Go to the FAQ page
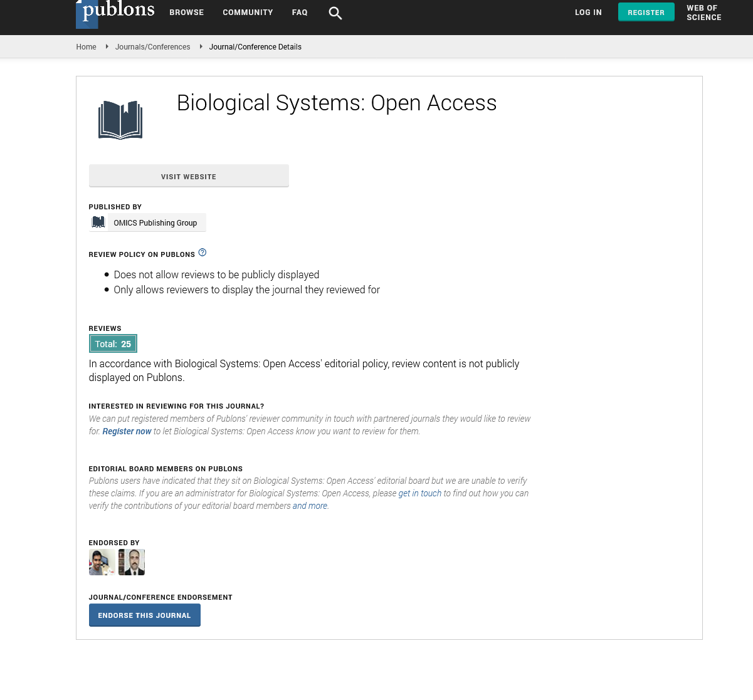 [x=300, y=13]
